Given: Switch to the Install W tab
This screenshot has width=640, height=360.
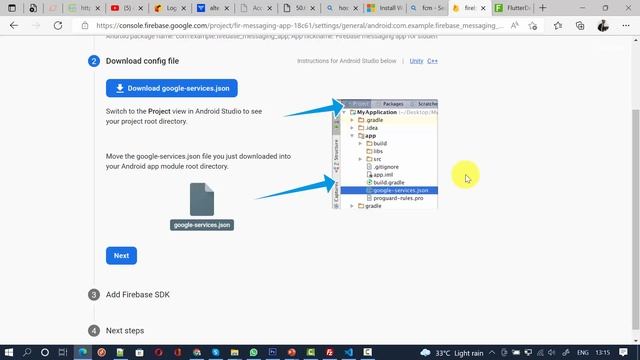Looking at the screenshot, I should pyautogui.click(x=384, y=8).
